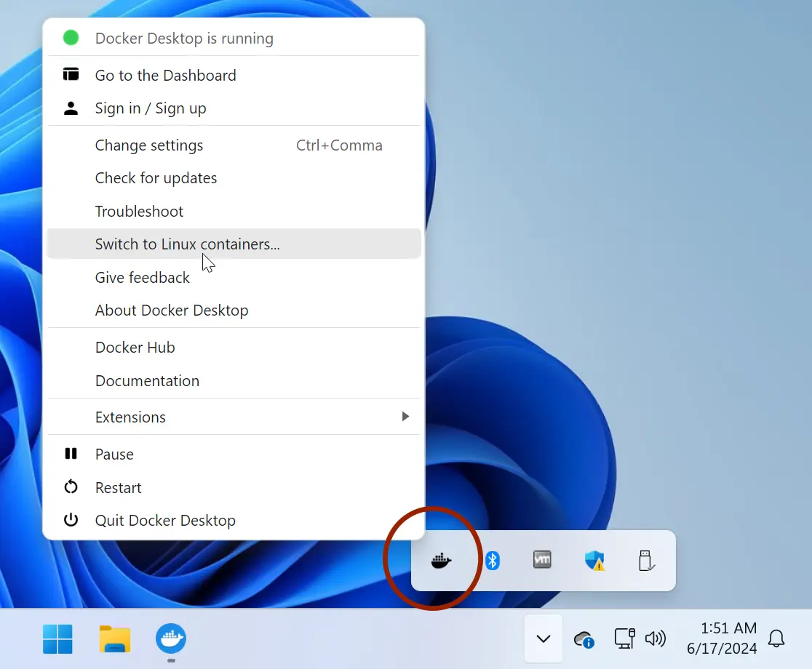Open Docker whale icon in tray overflow

tap(441, 561)
